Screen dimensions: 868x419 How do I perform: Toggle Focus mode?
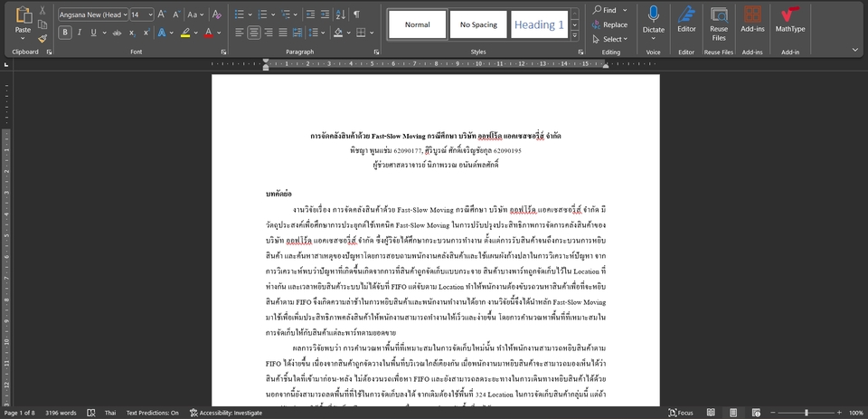coord(681,413)
